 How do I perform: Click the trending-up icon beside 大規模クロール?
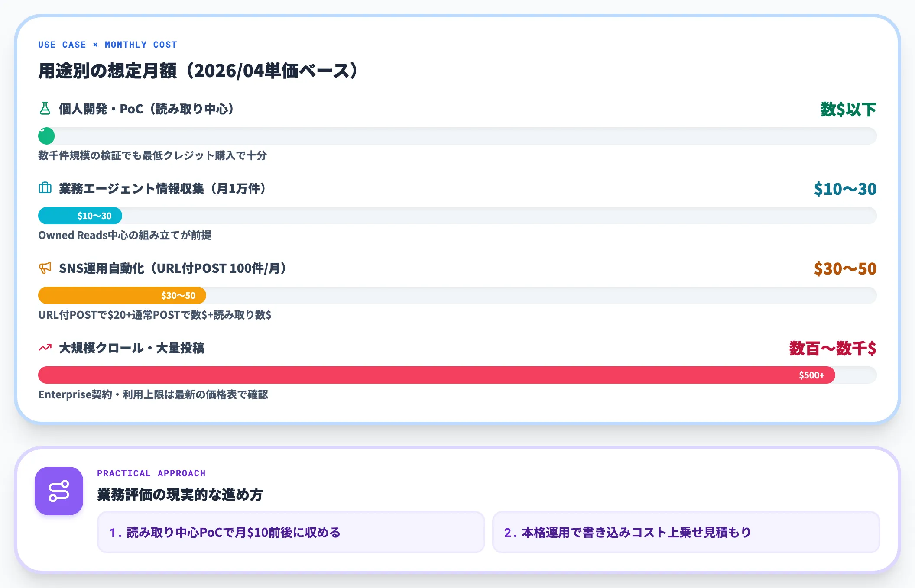pyautogui.click(x=45, y=348)
